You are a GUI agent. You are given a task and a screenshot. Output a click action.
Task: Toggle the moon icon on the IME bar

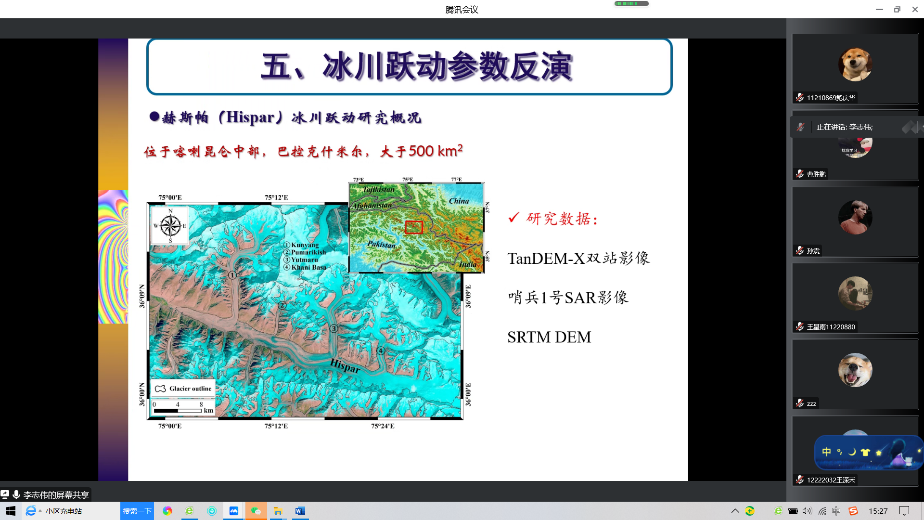click(852, 452)
